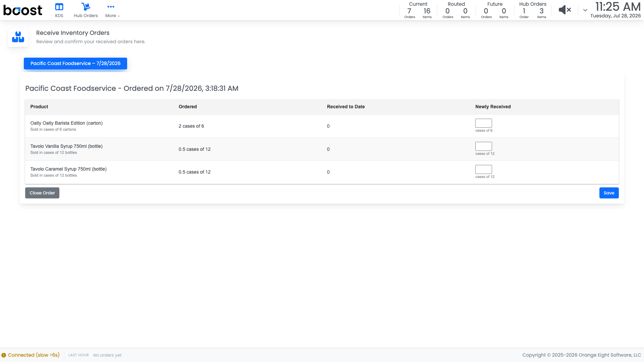Screen dimensions: 644x362
Task: Expand the chevron next to the clock
Action: point(585,10)
